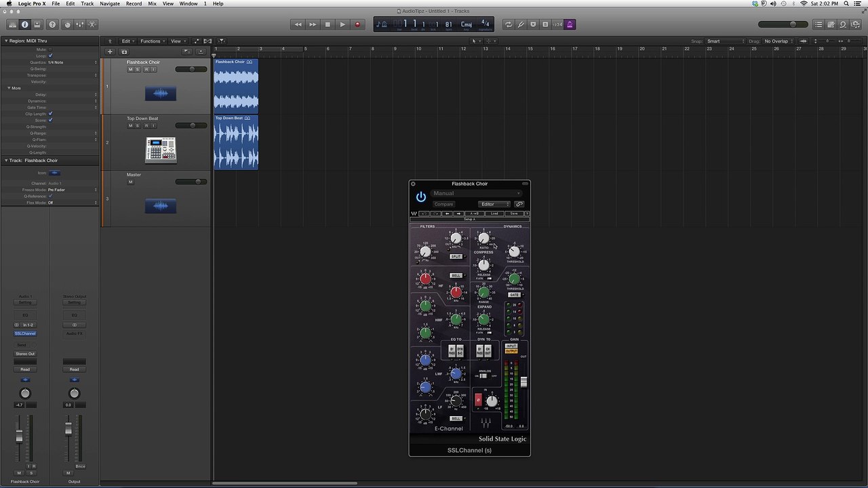The image size is (868, 488).
Task: Open the Tuner fork button
Action: (x=521, y=24)
